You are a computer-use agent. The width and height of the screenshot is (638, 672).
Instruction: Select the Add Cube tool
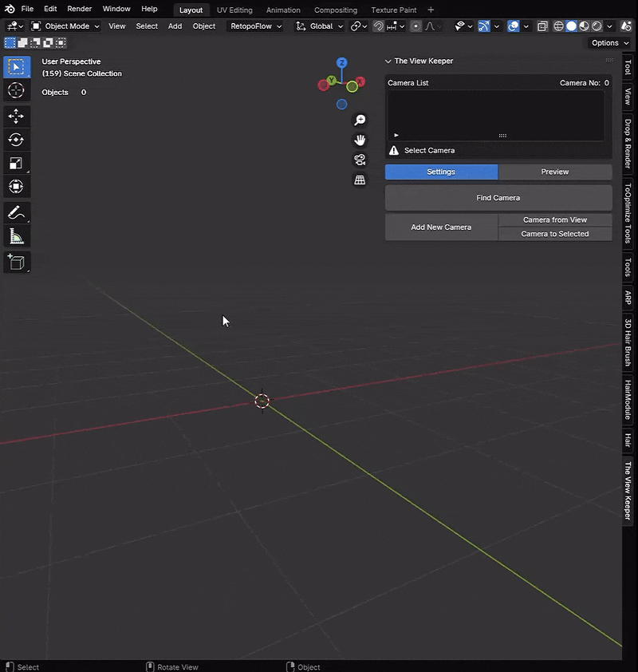point(17,262)
